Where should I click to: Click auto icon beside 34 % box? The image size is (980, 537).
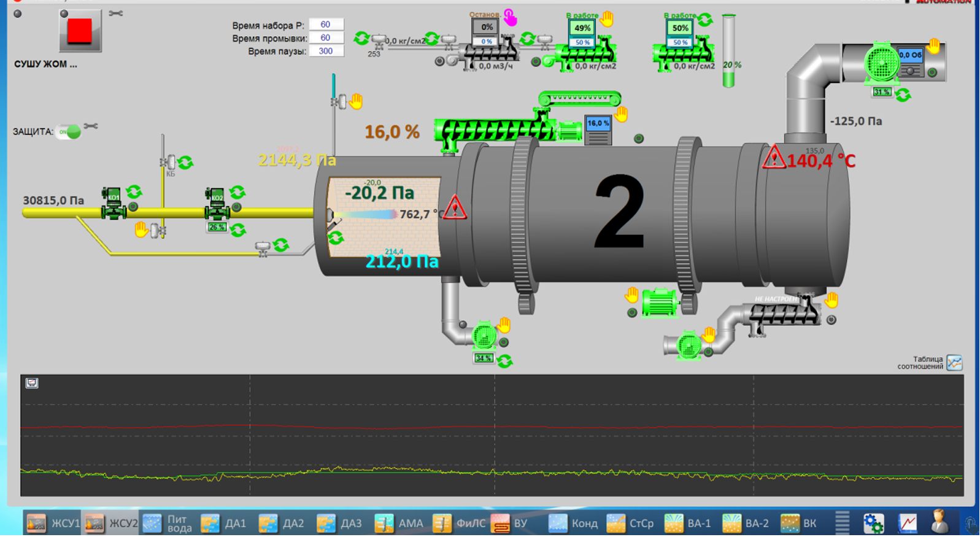505,361
